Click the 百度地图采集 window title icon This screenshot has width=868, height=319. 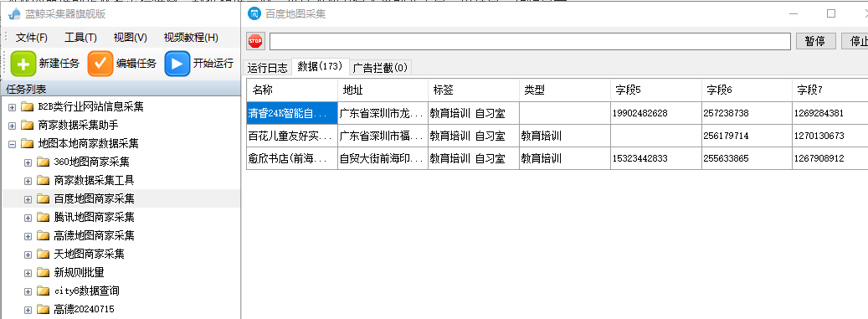pos(254,14)
